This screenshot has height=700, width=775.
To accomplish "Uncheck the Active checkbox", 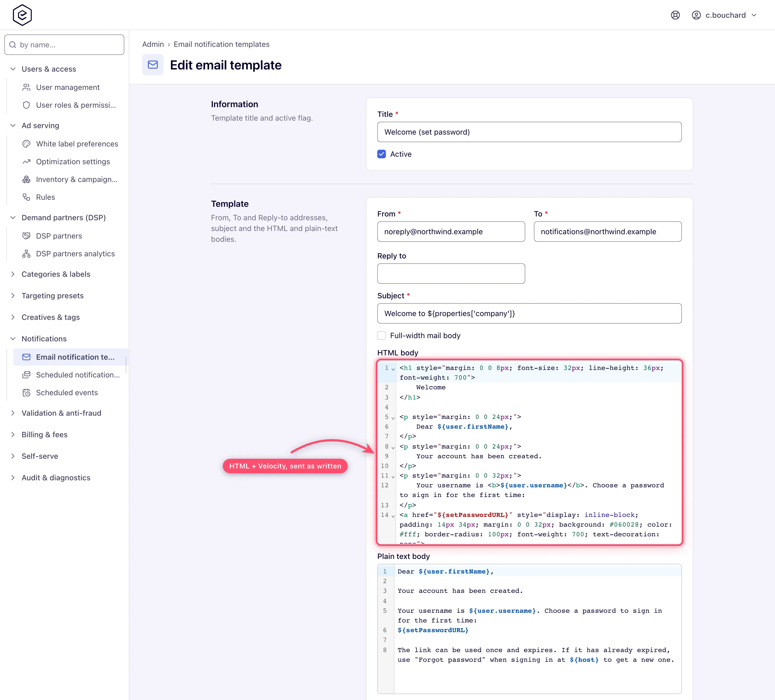I will 381,154.
